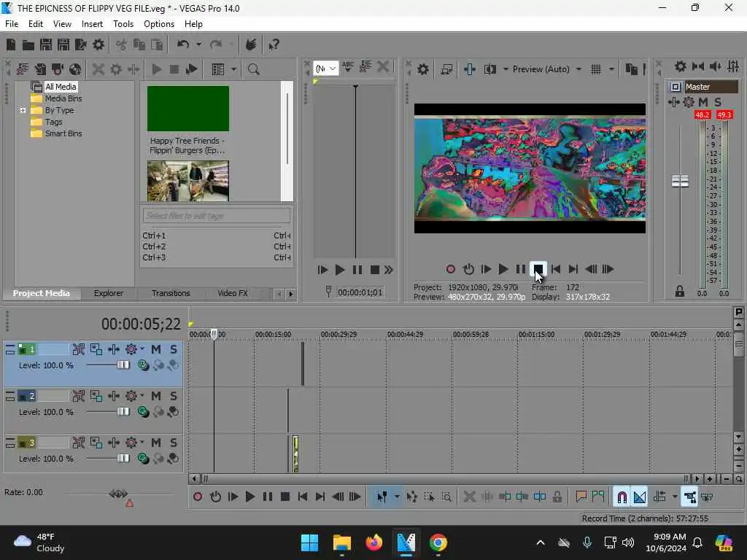Open the File menu

(12, 24)
